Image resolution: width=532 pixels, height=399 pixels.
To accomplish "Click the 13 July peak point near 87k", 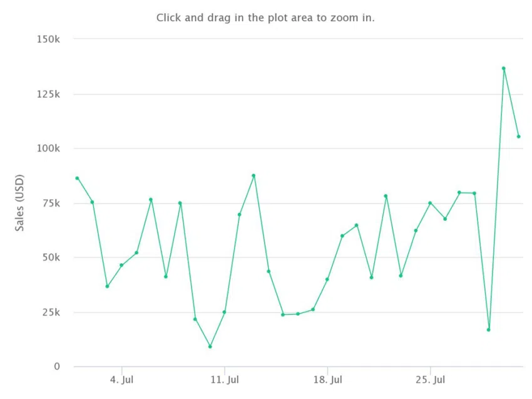I will click(253, 175).
